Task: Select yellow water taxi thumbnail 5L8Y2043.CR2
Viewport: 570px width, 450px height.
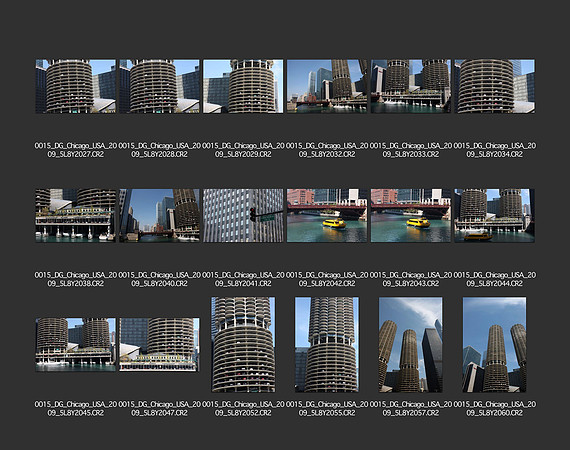Action: point(411,215)
